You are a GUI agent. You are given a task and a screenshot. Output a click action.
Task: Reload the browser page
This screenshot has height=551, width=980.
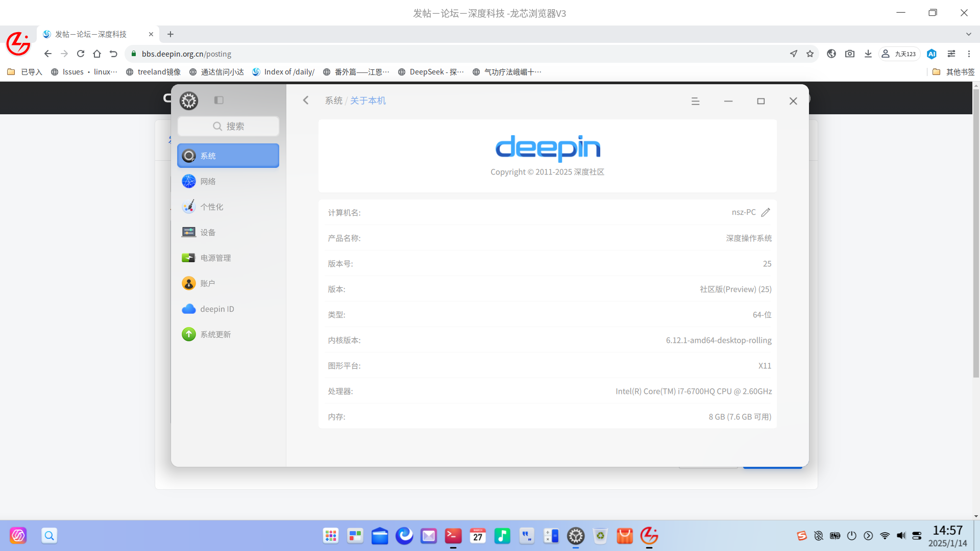tap(81, 54)
